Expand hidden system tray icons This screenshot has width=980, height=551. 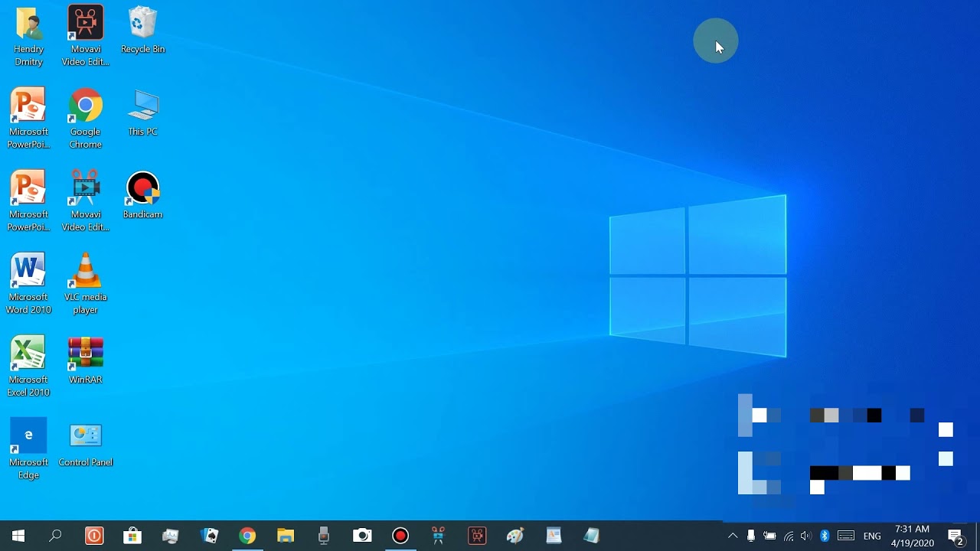(733, 536)
